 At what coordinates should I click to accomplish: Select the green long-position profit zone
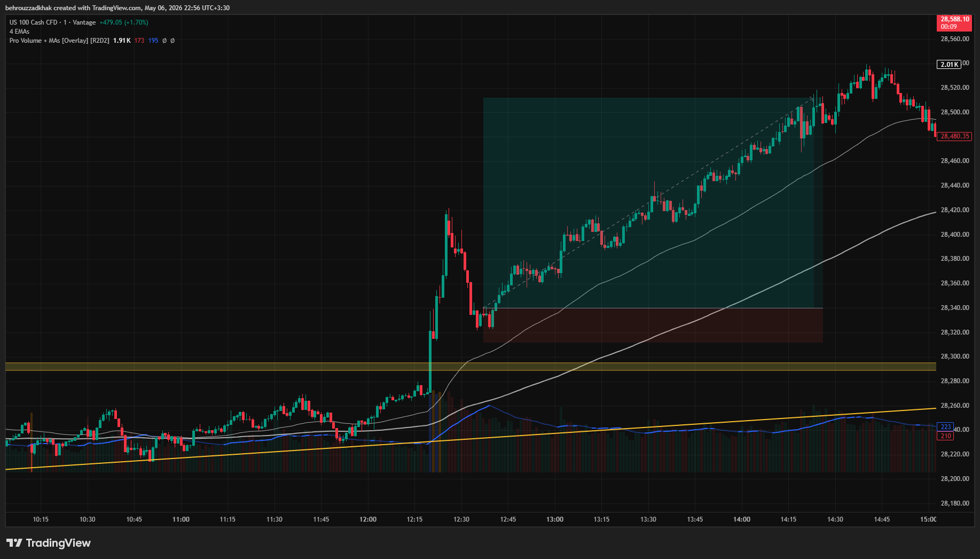653,203
